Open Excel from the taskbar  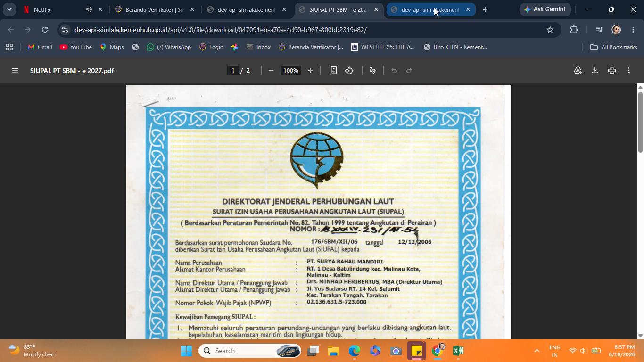[458, 351]
